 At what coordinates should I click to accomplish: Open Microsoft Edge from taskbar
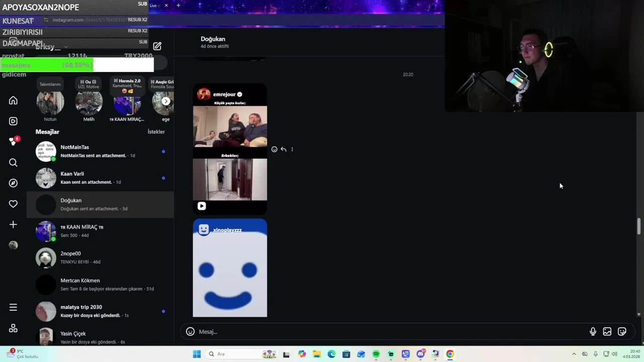[x=332, y=354]
